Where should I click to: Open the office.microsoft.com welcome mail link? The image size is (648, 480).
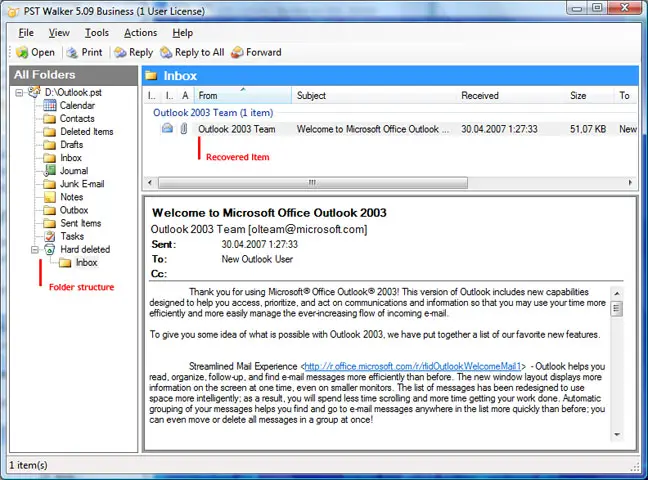click(x=412, y=366)
